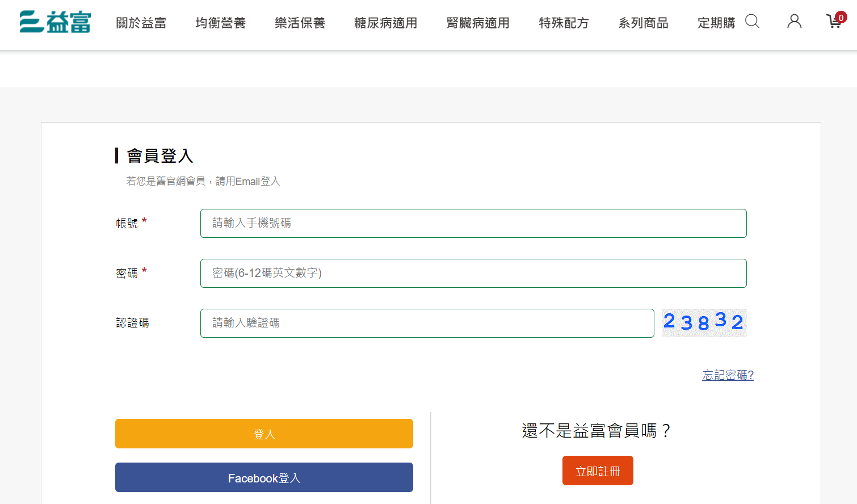Open 系列商品 menu
The height and width of the screenshot is (504, 857).
tap(643, 23)
